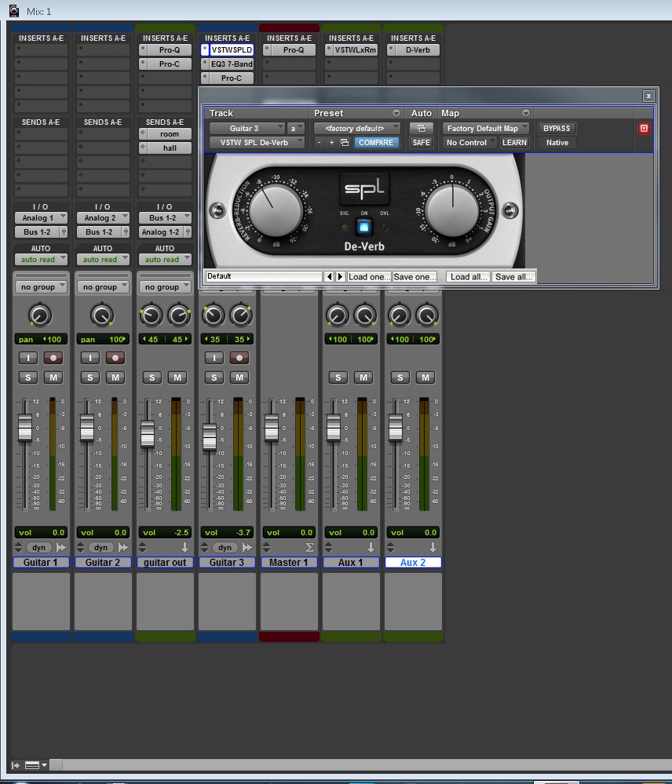Click Load one... button
This screenshot has height=784, width=672.
tap(369, 277)
